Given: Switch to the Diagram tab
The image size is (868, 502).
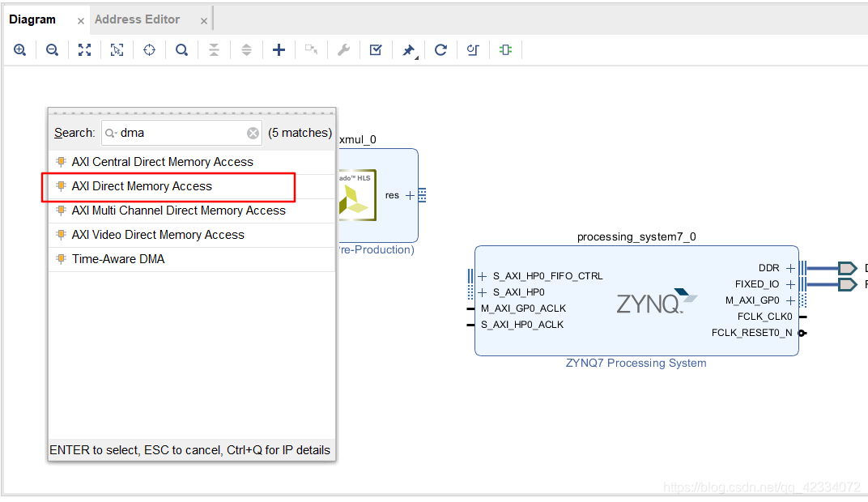Looking at the screenshot, I should [32, 19].
